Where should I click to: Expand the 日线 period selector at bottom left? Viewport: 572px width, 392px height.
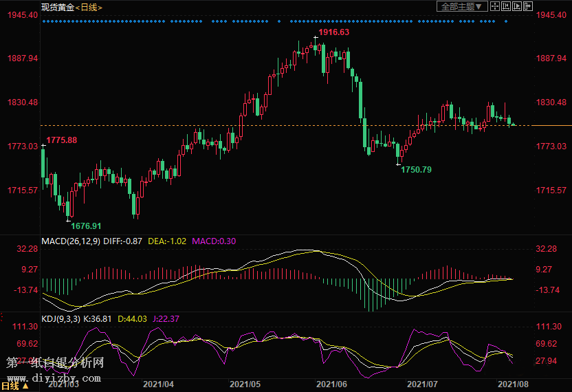[14, 386]
